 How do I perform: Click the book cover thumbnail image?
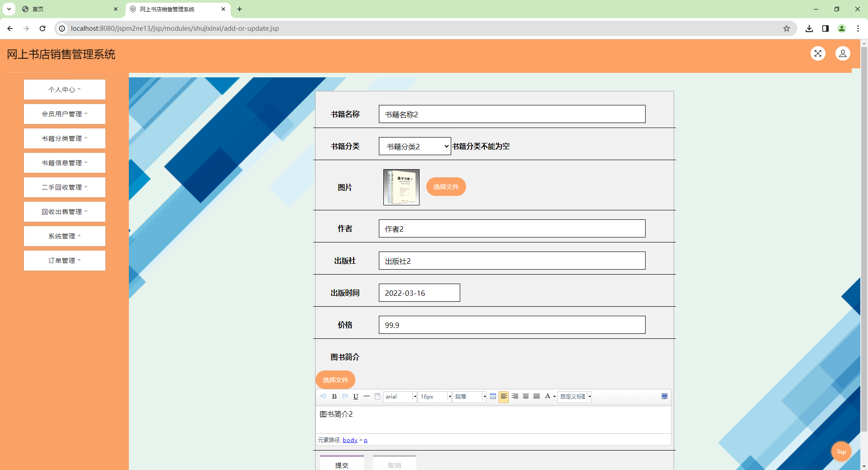(x=401, y=187)
